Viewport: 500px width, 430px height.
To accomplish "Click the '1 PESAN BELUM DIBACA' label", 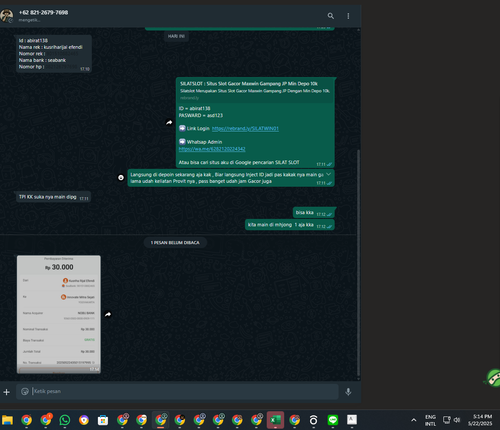I will (x=175, y=243).
